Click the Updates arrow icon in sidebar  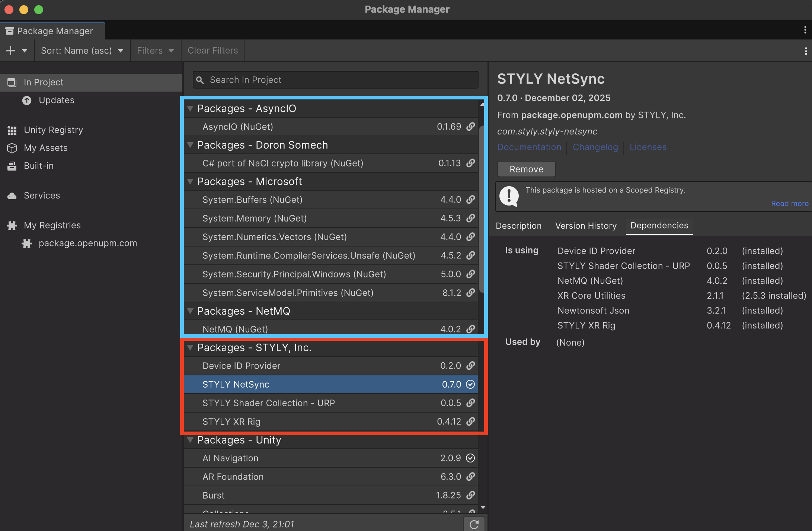pyautogui.click(x=27, y=100)
